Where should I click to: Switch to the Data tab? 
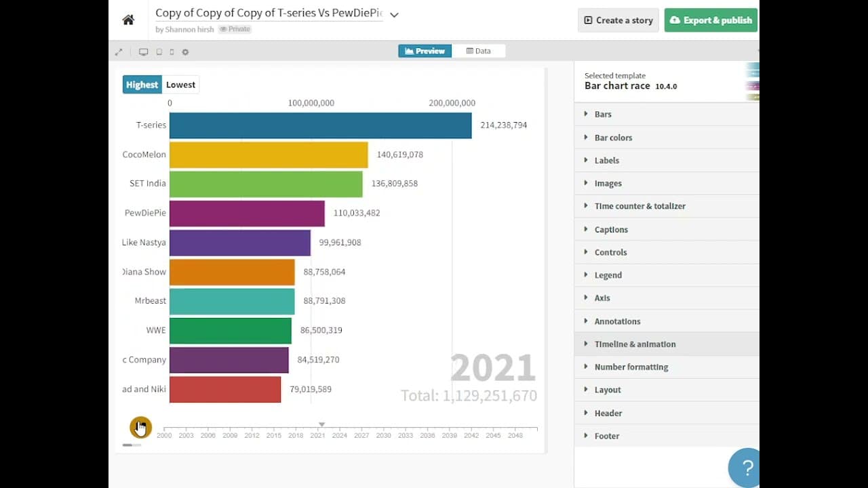(479, 51)
